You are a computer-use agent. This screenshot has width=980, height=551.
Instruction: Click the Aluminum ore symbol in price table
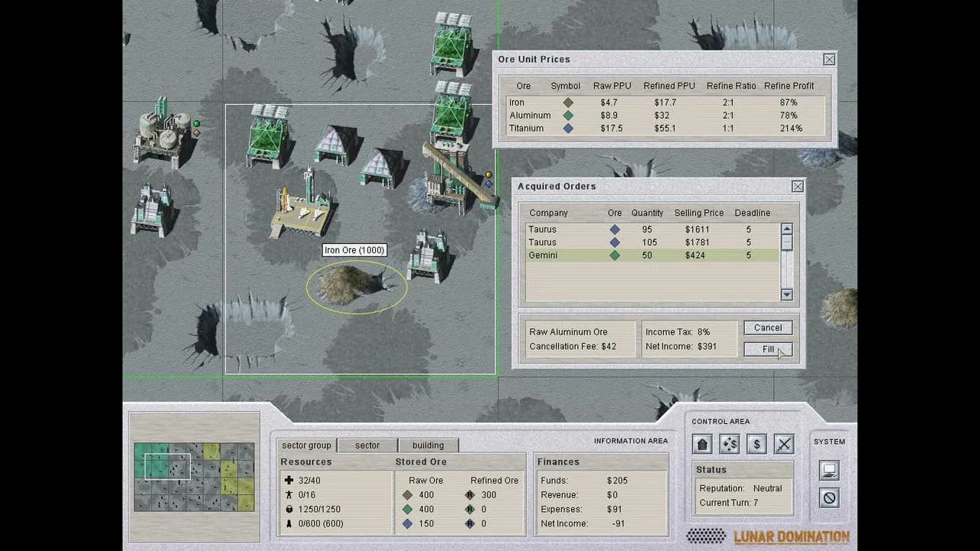568,116
